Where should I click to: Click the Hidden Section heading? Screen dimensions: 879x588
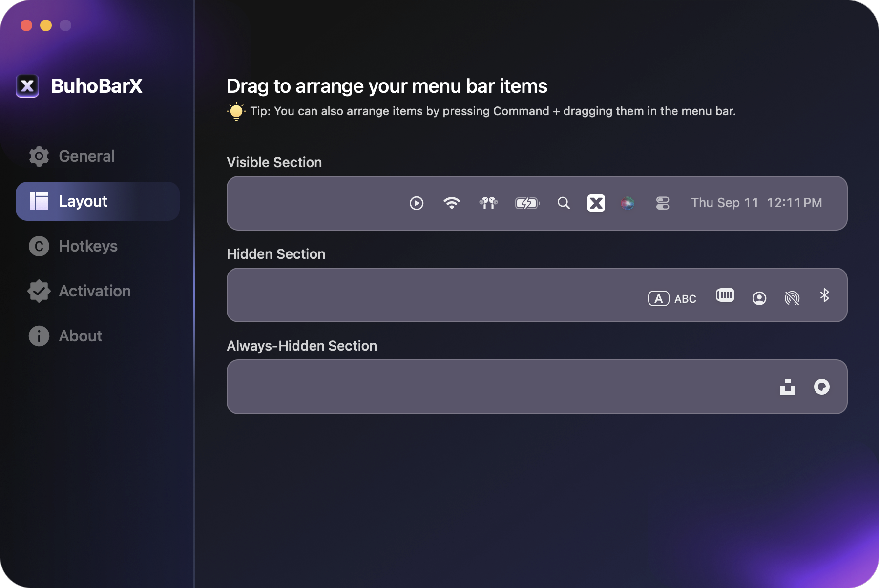276,254
